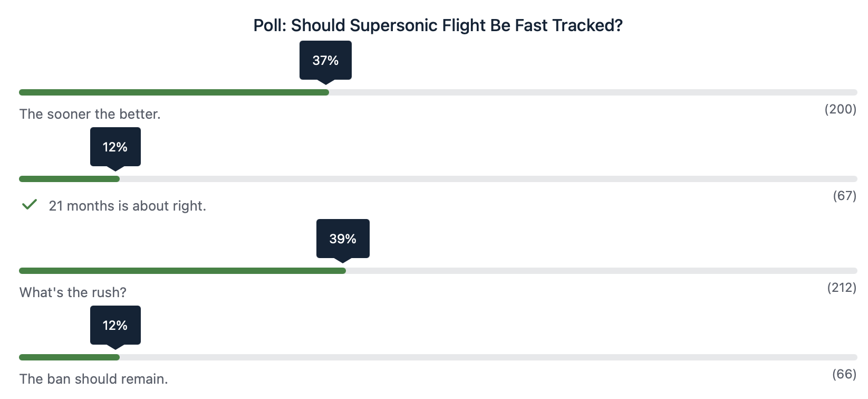Click the (66) vote count
Image resolution: width=868 pixels, height=399 pixels.
point(844,374)
